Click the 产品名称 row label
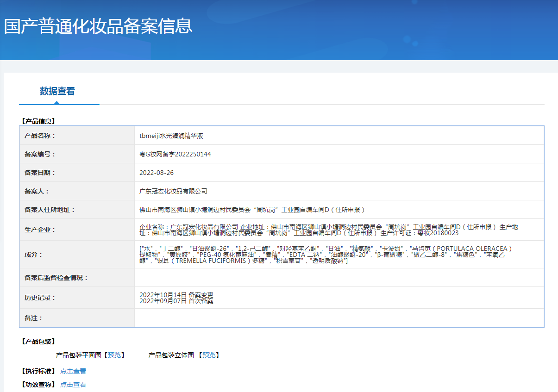 [x=40, y=136]
